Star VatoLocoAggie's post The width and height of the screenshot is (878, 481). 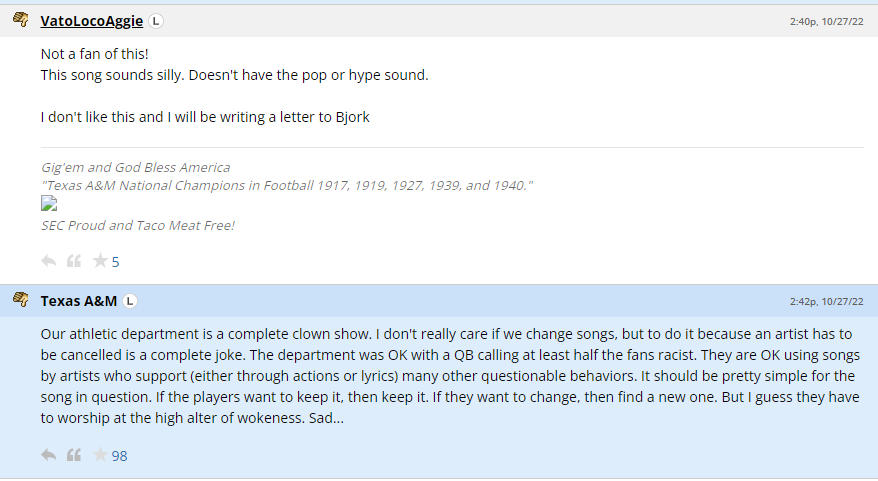(100, 262)
